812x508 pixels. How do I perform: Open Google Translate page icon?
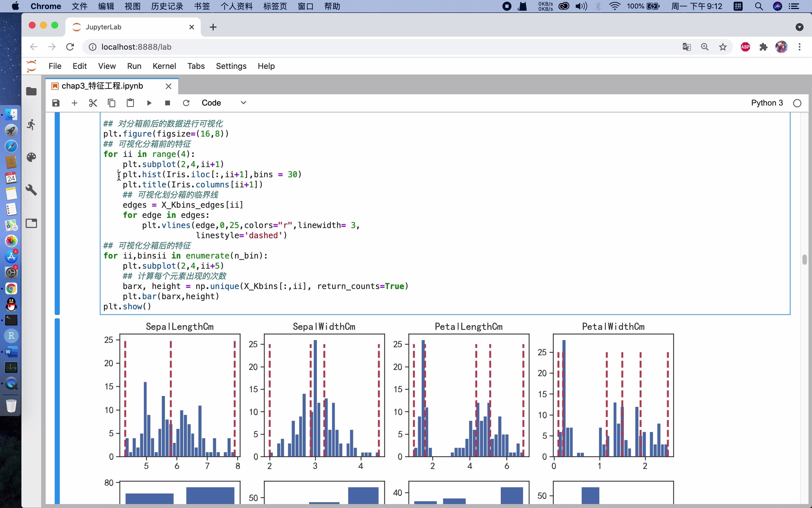point(687,47)
